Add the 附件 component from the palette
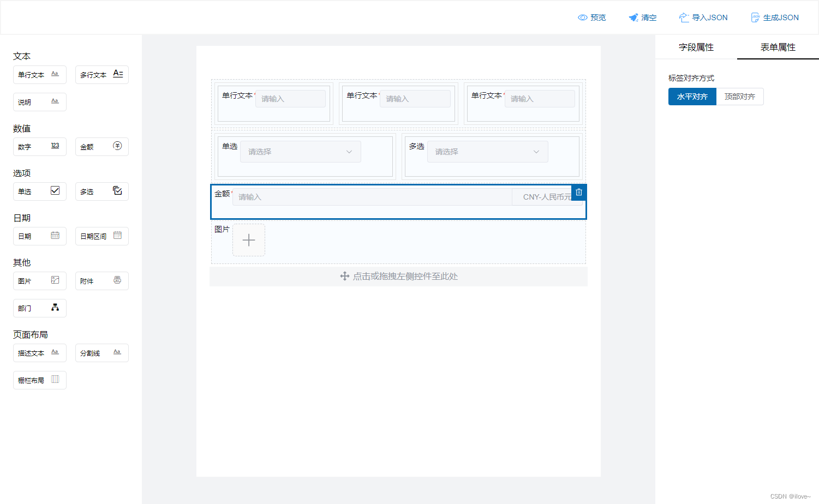Image resolution: width=819 pixels, height=504 pixels. pos(102,281)
